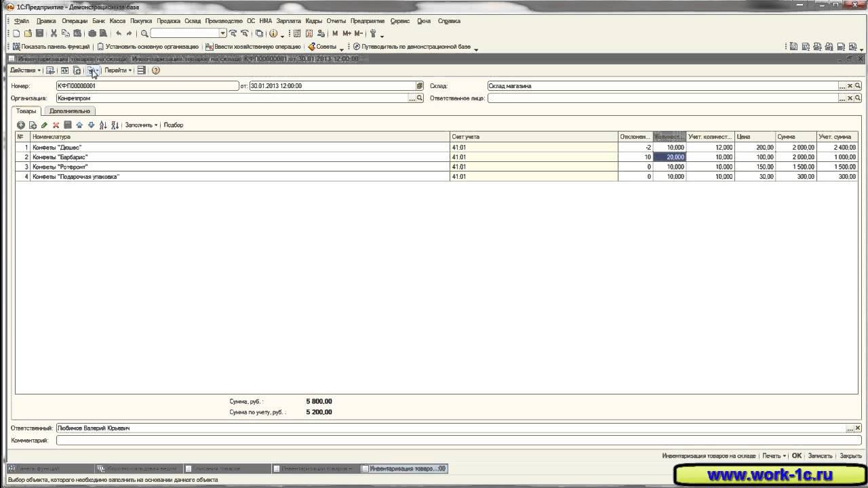Open the Ответственный selection ellipsis button

850,428
